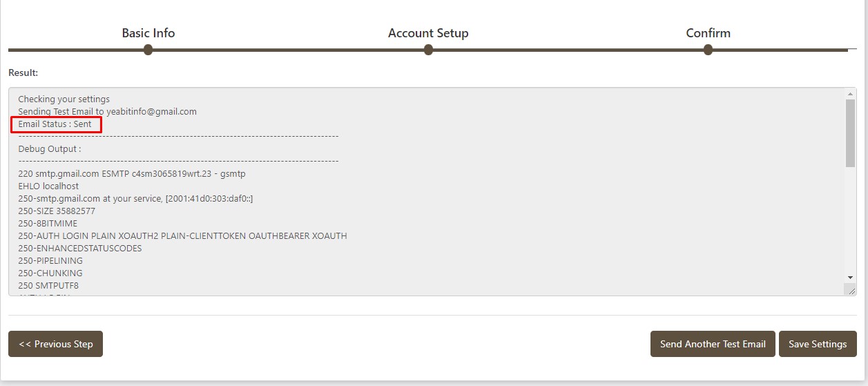Click the Account Setup step dot

point(428,50)
